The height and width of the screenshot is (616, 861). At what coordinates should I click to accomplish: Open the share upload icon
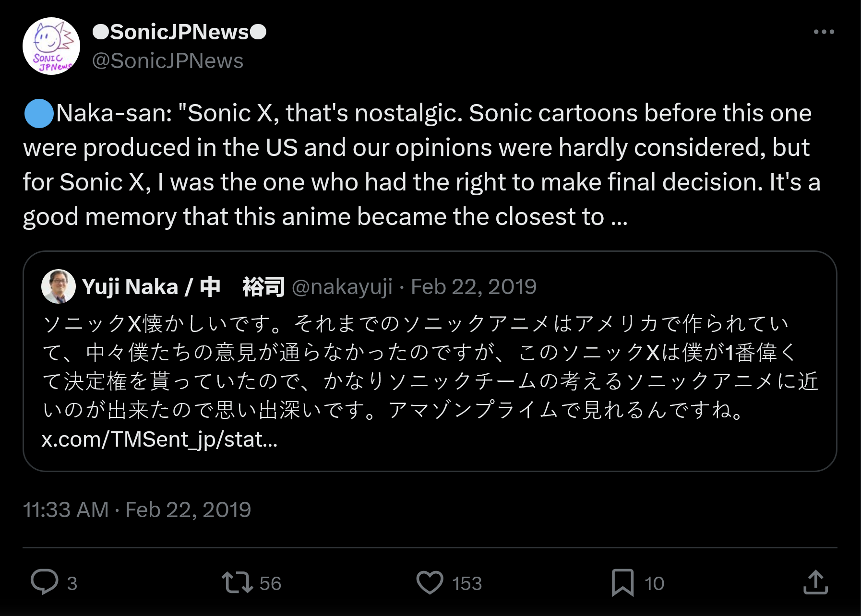815,582
